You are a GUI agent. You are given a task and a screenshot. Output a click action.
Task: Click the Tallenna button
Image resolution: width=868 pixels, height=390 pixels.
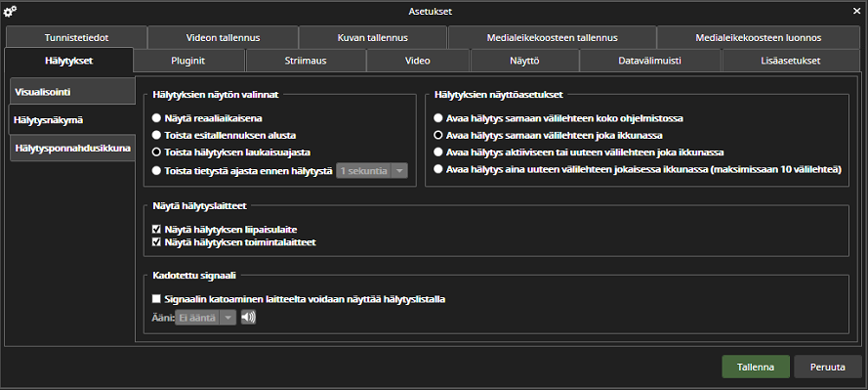click(x=756, y=367)
